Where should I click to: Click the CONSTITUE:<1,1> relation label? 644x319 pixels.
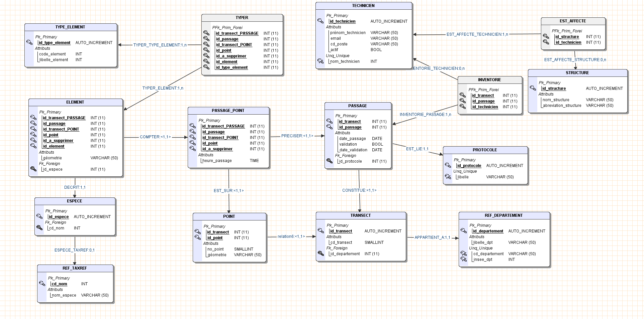click(359, 190)
